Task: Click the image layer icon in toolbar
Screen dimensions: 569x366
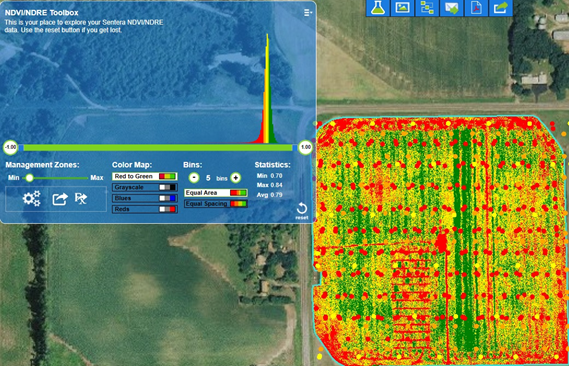Action: point(402,8)
